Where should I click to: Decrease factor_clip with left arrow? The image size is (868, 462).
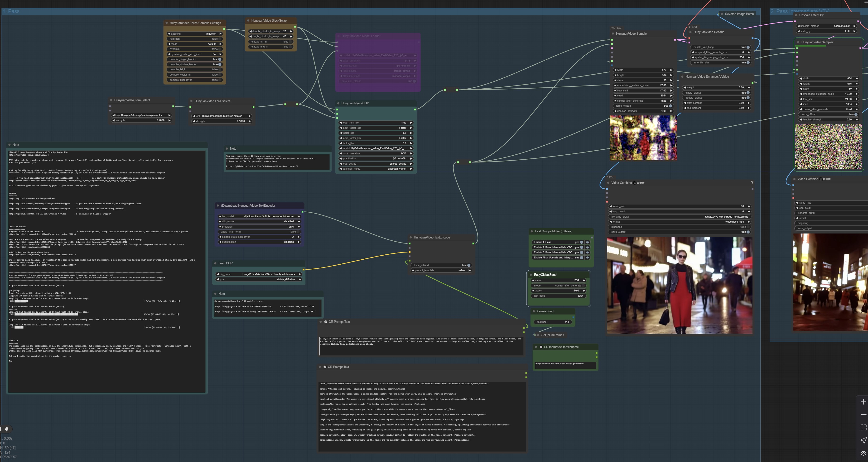[x=341, y=133]
